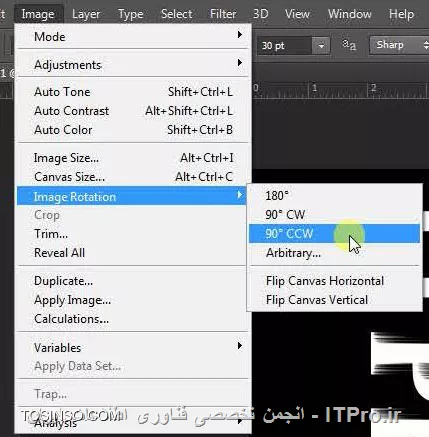Choose Auto Tone
This screenshot has height=437, width=429.
133,92
